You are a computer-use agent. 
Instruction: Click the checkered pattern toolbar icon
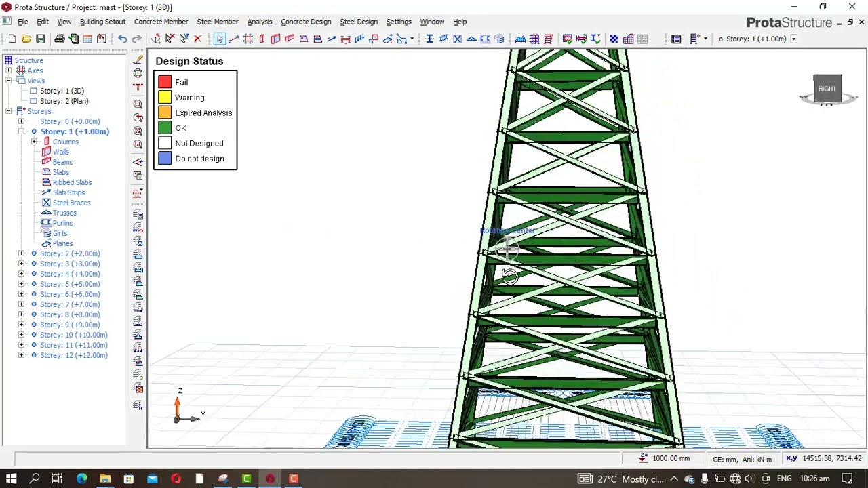click(614, 39)
